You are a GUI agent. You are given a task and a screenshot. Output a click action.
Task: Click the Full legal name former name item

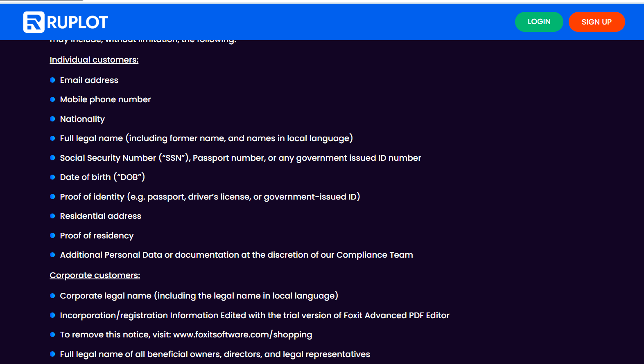pyautogui.click(x=206, y=138)
